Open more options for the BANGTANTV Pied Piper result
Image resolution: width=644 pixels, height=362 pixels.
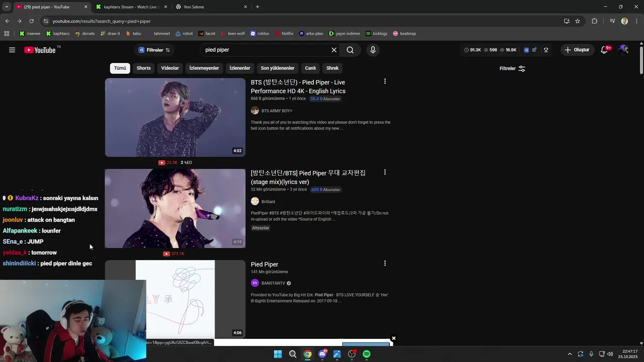click(x=385, y=263)
